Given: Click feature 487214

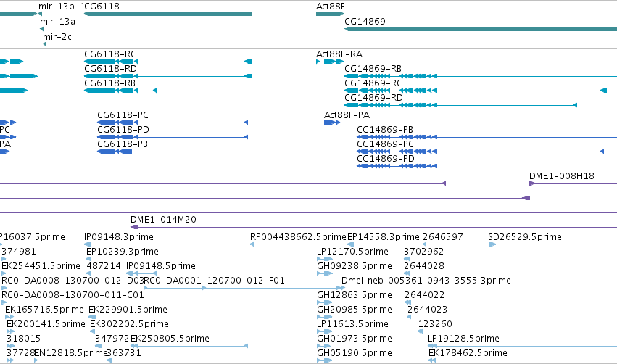Looking at the screenshot, I should click(x=88, y=273).
